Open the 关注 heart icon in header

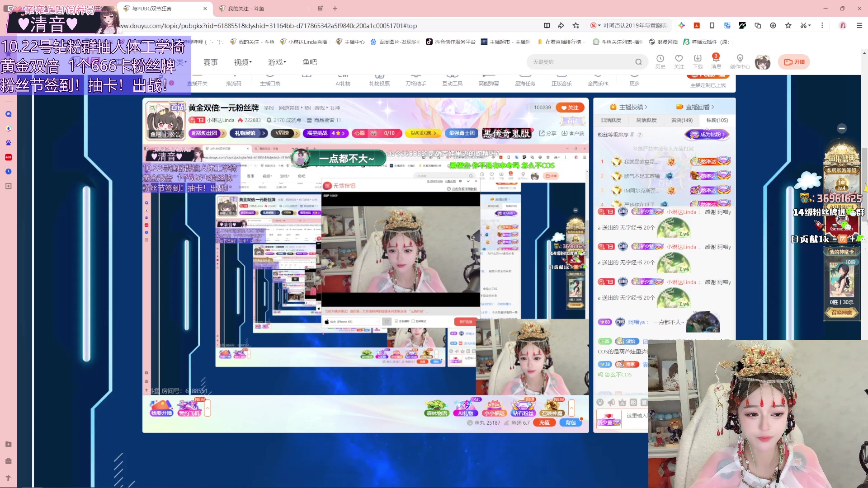pos(679,61)
